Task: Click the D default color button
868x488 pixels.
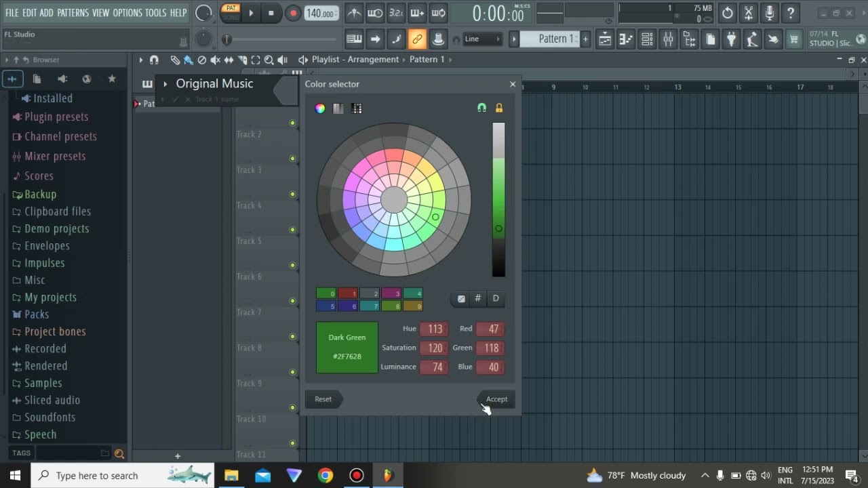Action: coord(496,298)
